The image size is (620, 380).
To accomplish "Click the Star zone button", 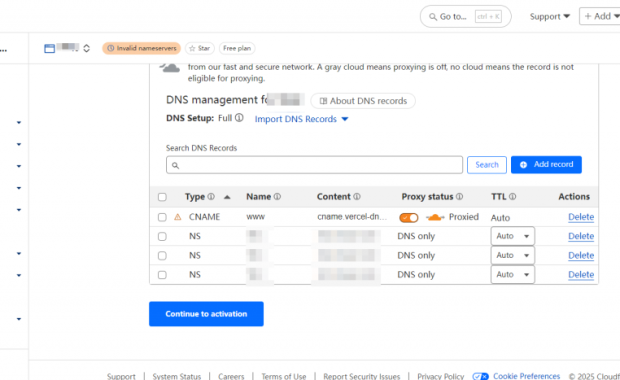I will [x=200, y=48].
